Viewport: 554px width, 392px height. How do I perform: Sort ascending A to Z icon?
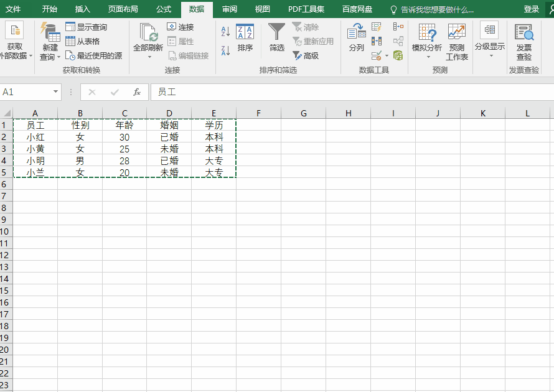click(225, 32)
